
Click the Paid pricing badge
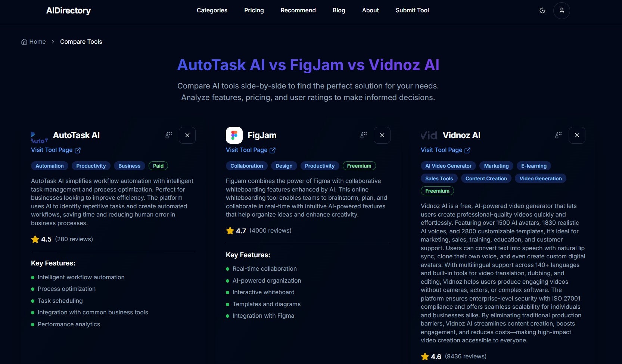tap(158, 166)
